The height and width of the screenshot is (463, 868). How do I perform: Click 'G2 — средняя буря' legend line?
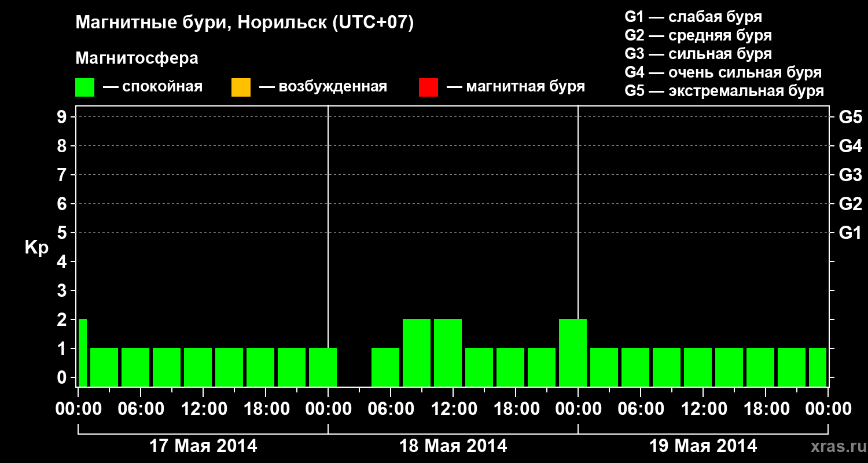point(698,35)
